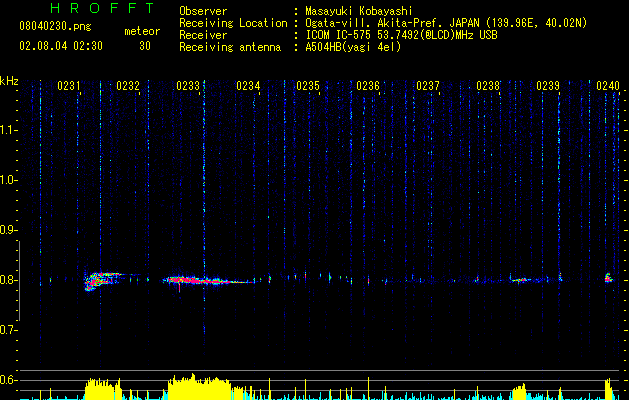
Task: Click the long red echo trace near 0233
Action: pos(209,280)
